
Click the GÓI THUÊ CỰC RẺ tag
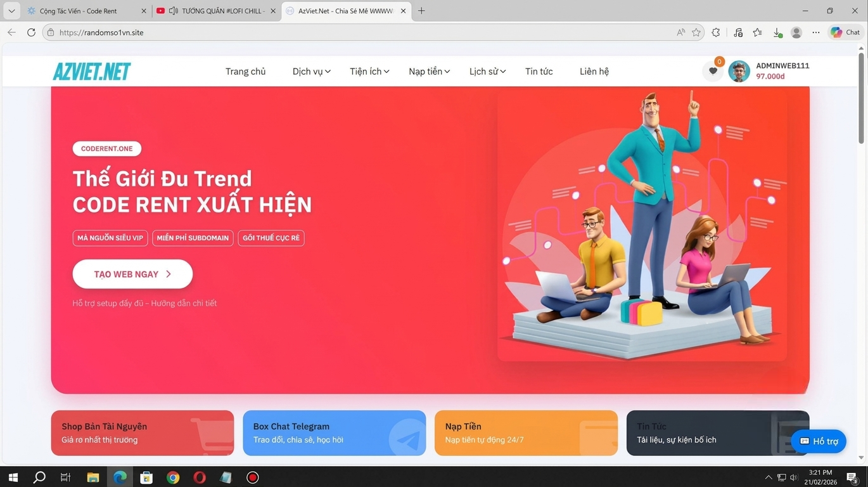271,238
